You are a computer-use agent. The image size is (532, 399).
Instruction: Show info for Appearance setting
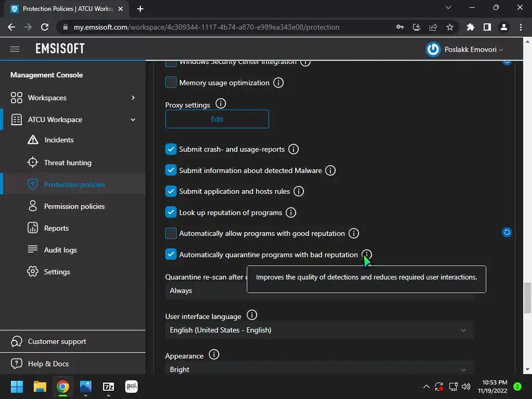coord(214,354)
